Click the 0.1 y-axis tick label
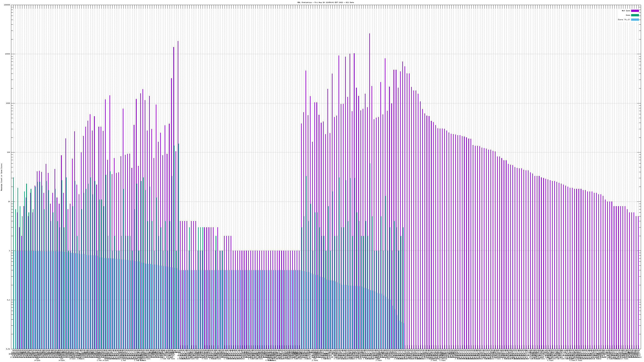Image resolution: width=644 pixels, height=362 pixels. pos(9,300)
